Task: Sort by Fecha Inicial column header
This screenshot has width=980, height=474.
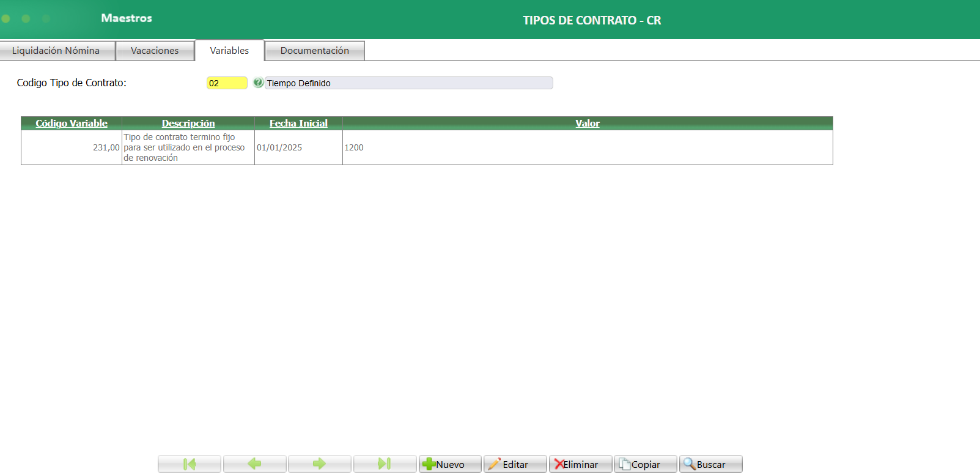Action: click(x=298, y=123)
